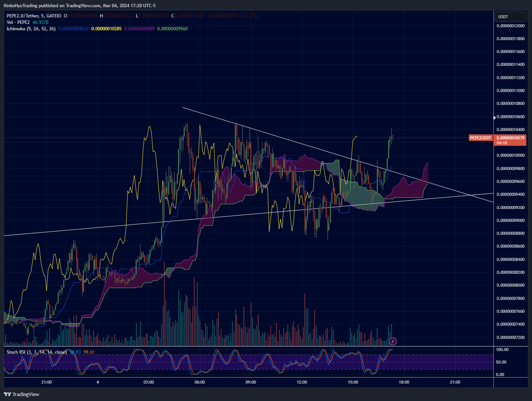Click the PEPE2.0/Tether symbol legend title
This screenshot has width=532, height=401.
[34, 16]
